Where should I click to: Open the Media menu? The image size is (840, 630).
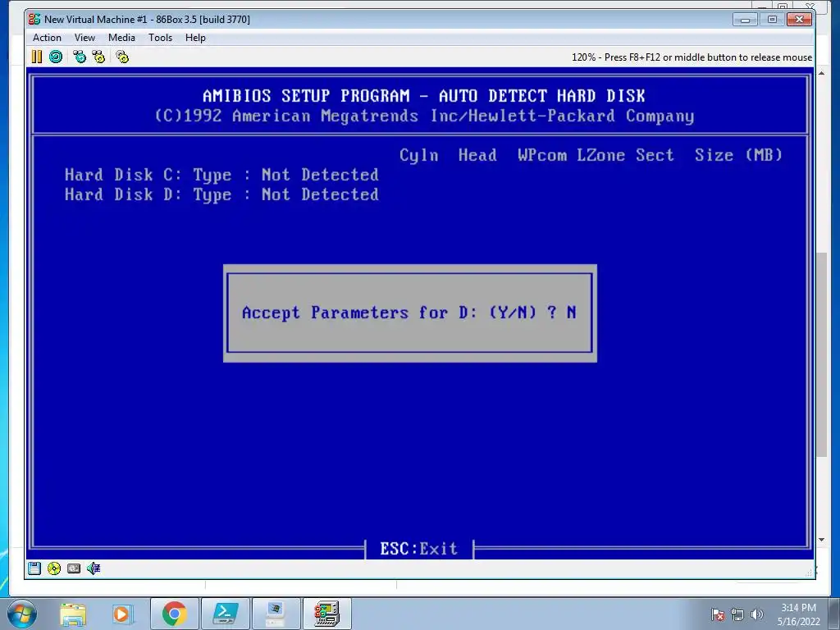121,38
